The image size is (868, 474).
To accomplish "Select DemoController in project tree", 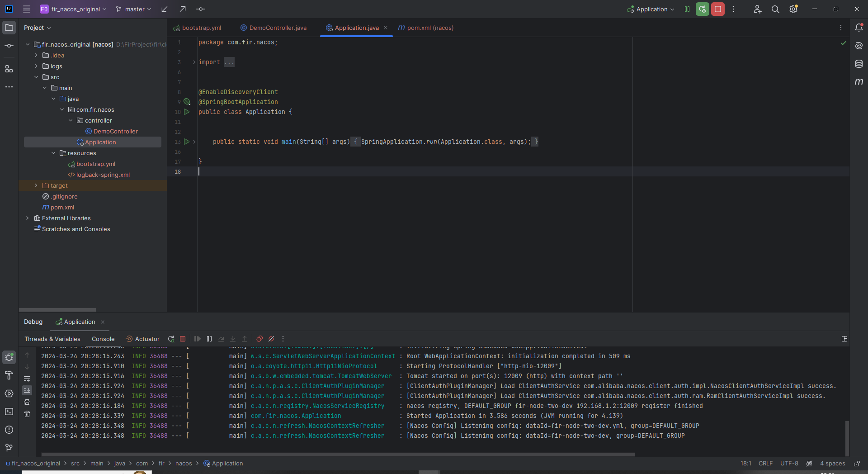I will pos(115,131).
